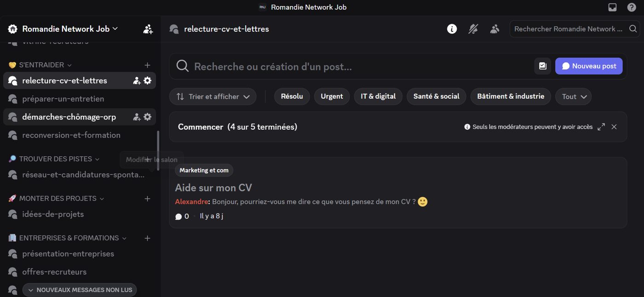
Task: Click forum icon of préparer-un-entretien channel
Action: click(x=12, y=99)
